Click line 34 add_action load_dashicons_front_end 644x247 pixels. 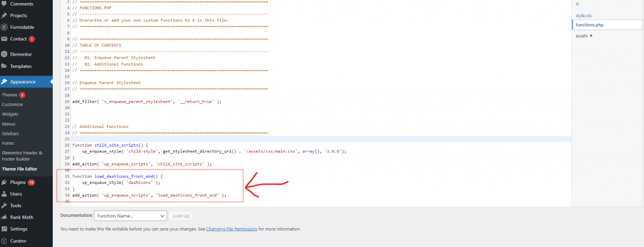[149, 195]
